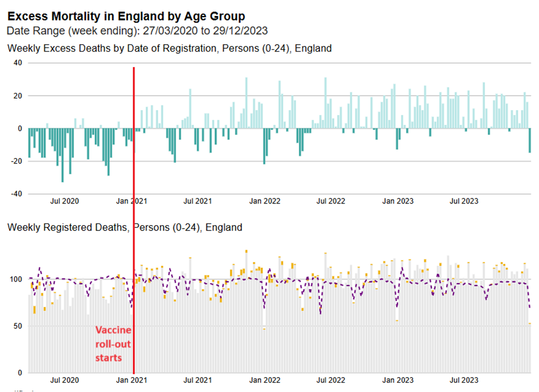Image resolution: width=539 pixels, height=392 pixels.
Task: Click the '50' y-axis label on the bottom chart
Action: [17, 326]
